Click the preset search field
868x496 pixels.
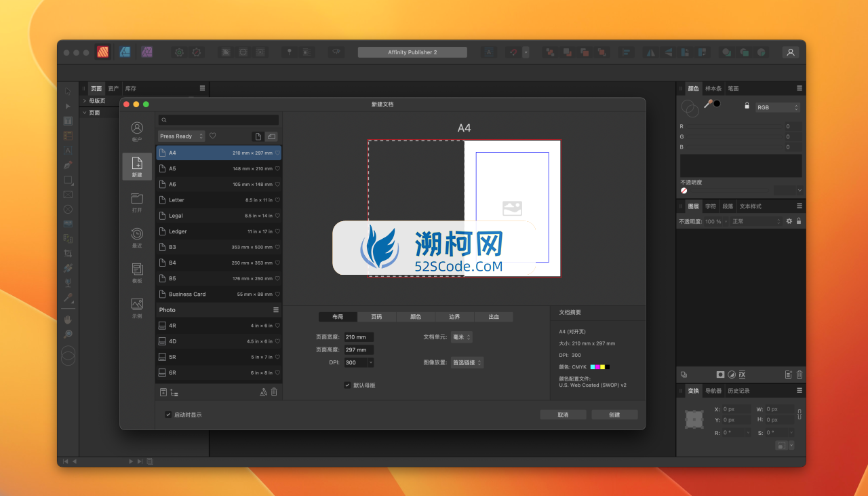coord(218,120)
